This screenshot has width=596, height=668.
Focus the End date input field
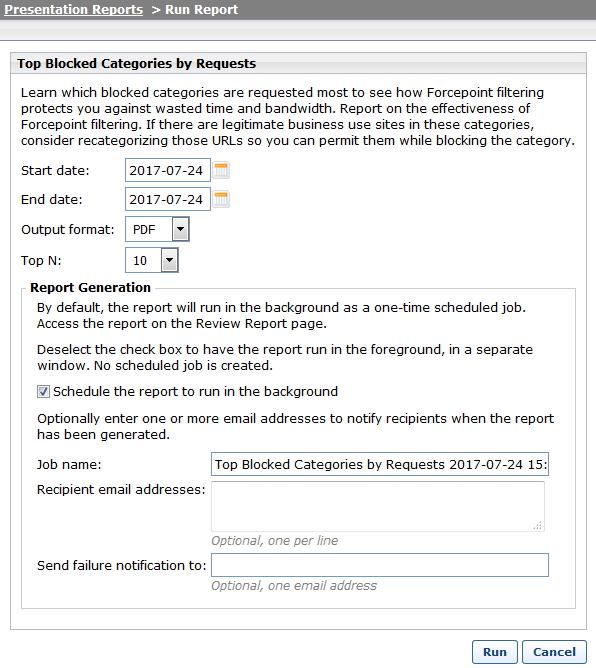click(168, 199)
